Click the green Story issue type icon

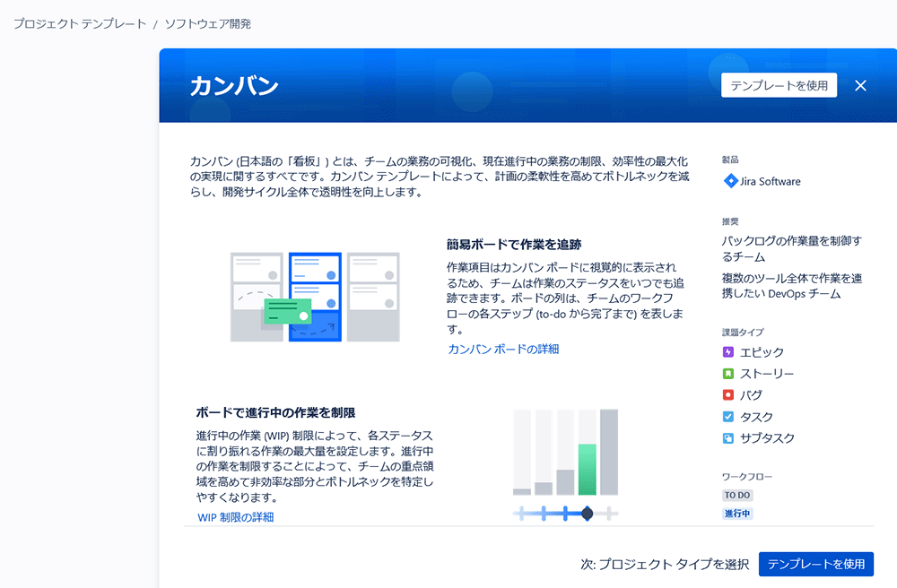(x=728, y=374)
